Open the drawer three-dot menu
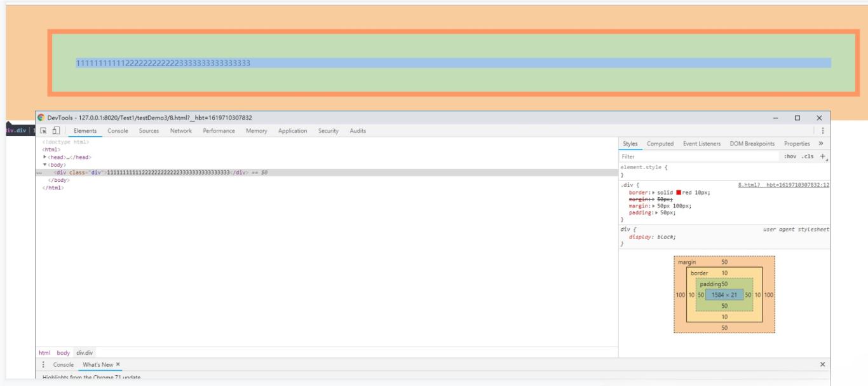868x386 pixels. 43,364
